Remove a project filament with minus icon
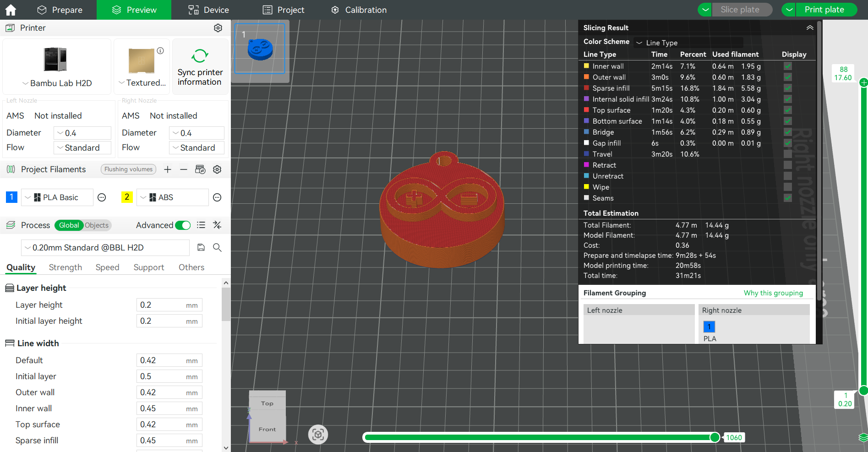Viewport: 868px width, 452px height. click(x=184, y=169)
